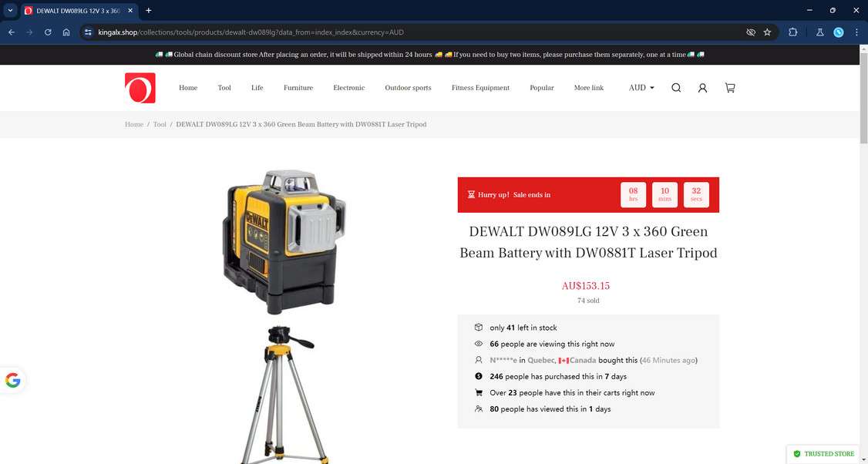
Task: Bookmark this page with star icon
Action: click(x=767, y=32)
